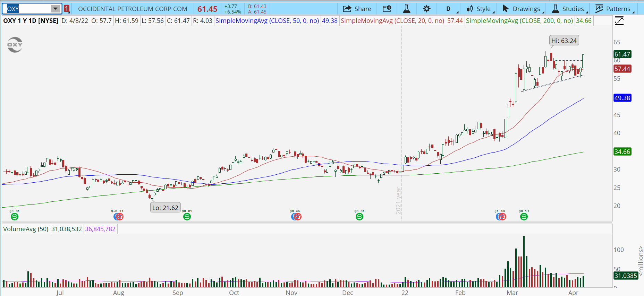This screenshot has height=296, width=644.
Task: Open the symbol details card icon
Action: coord(387,9)
